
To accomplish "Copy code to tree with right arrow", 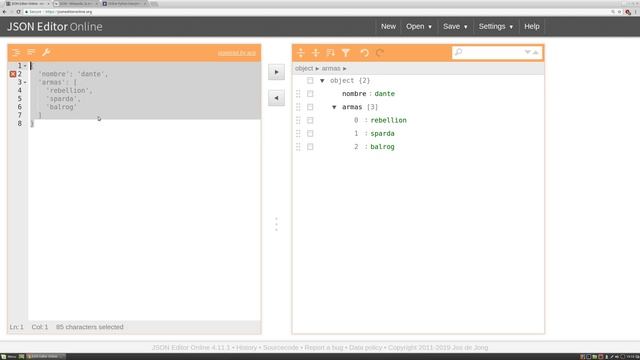I will [276, 72].
